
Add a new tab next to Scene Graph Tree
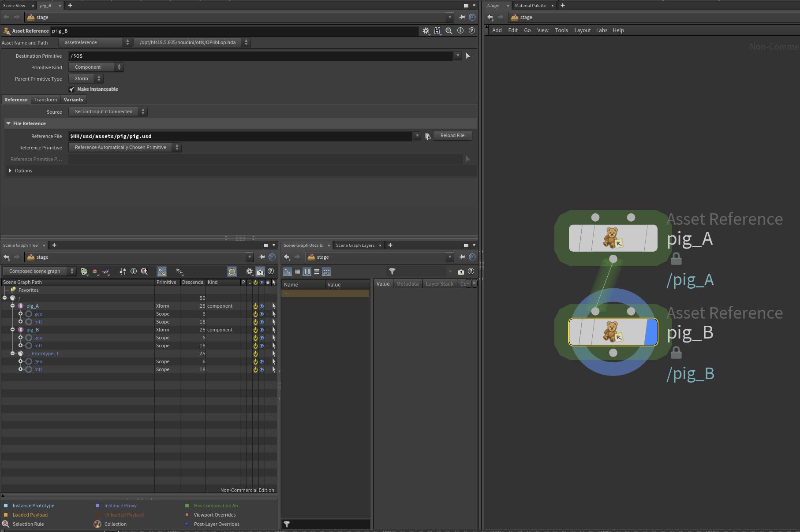[x=54, y=245]
